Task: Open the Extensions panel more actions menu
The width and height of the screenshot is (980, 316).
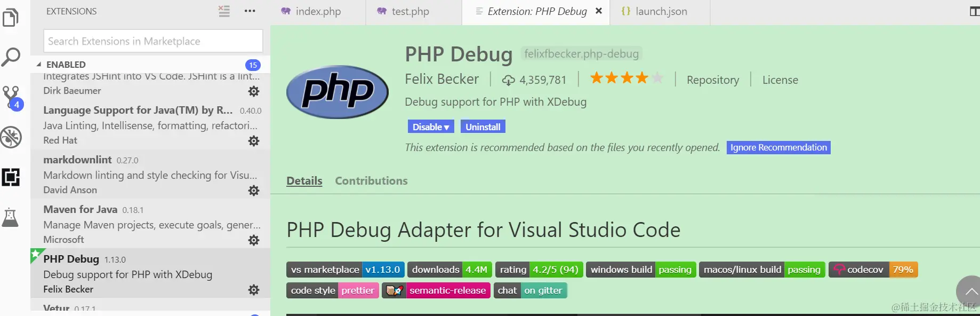Action: click(250, 11)
